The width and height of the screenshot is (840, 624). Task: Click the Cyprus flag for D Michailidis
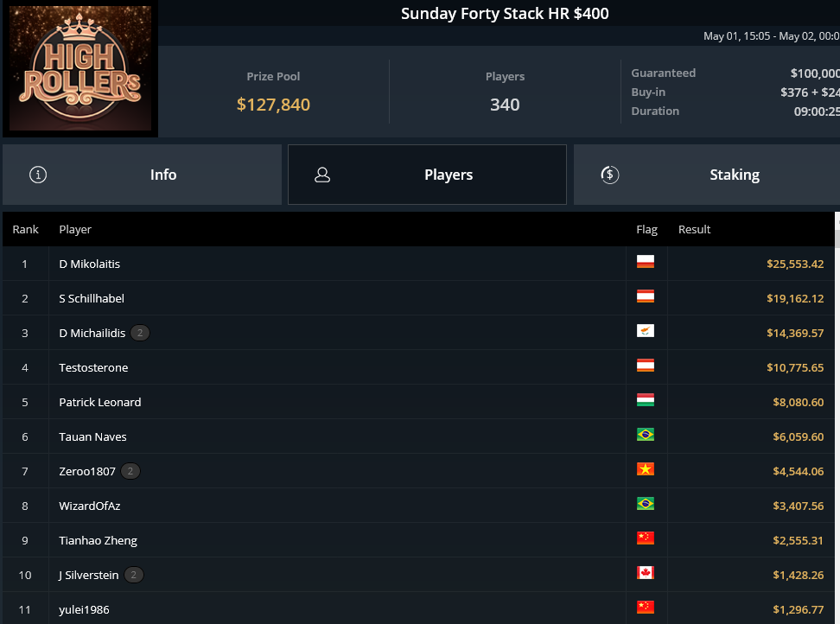[x=645, y=331]
